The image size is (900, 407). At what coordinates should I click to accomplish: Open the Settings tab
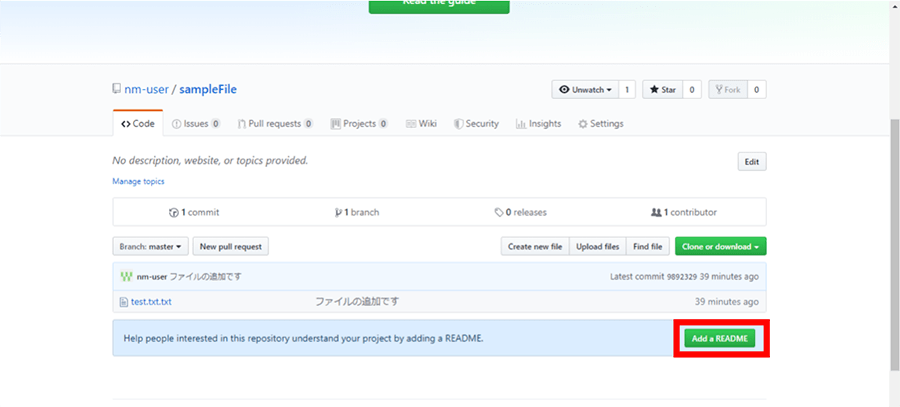[x=600, y=123]
